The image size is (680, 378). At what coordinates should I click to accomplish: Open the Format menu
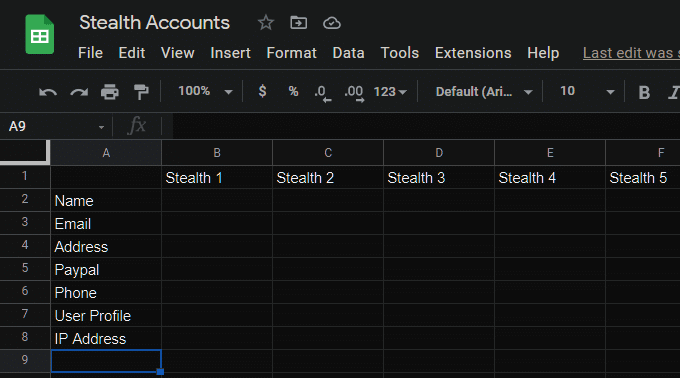point(291,53)
